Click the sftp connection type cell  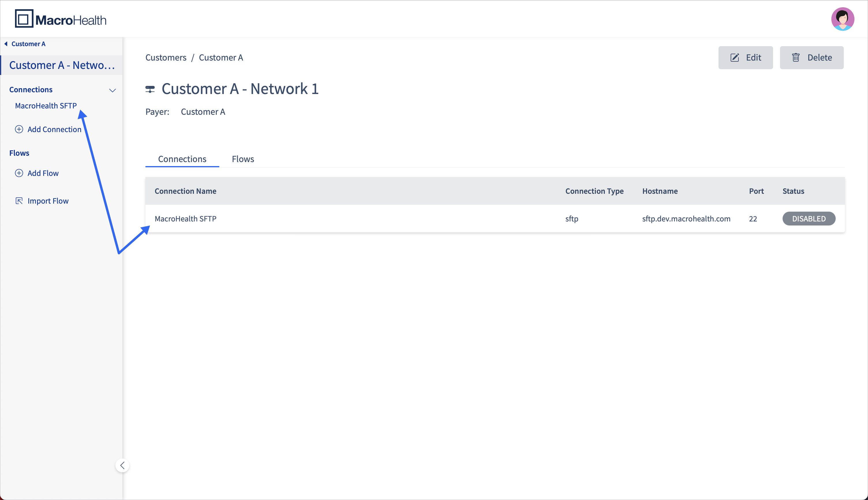click(x=572, y=219)
